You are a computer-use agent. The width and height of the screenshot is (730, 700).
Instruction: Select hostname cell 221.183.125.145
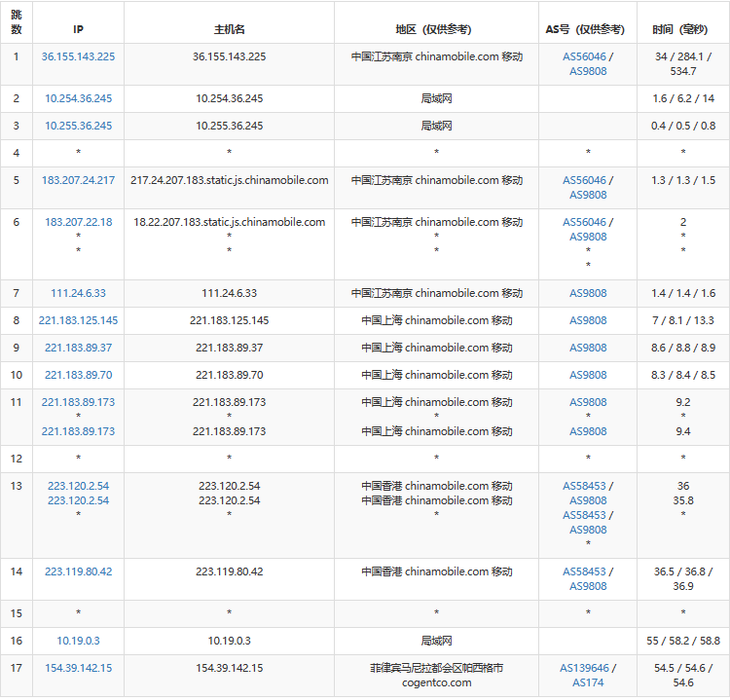click(x=229, y=320)
